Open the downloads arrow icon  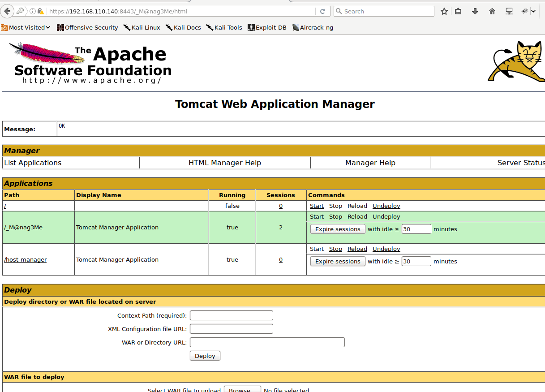coord(475,11)
